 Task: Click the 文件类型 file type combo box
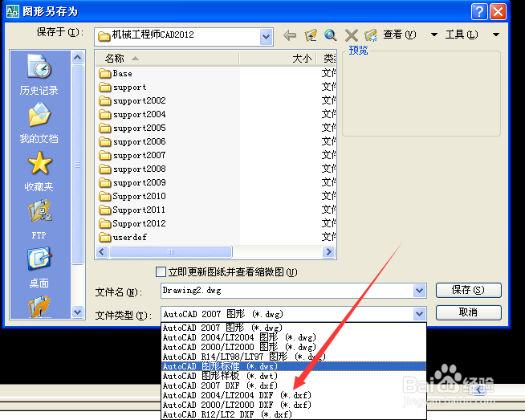coord(293,314)
